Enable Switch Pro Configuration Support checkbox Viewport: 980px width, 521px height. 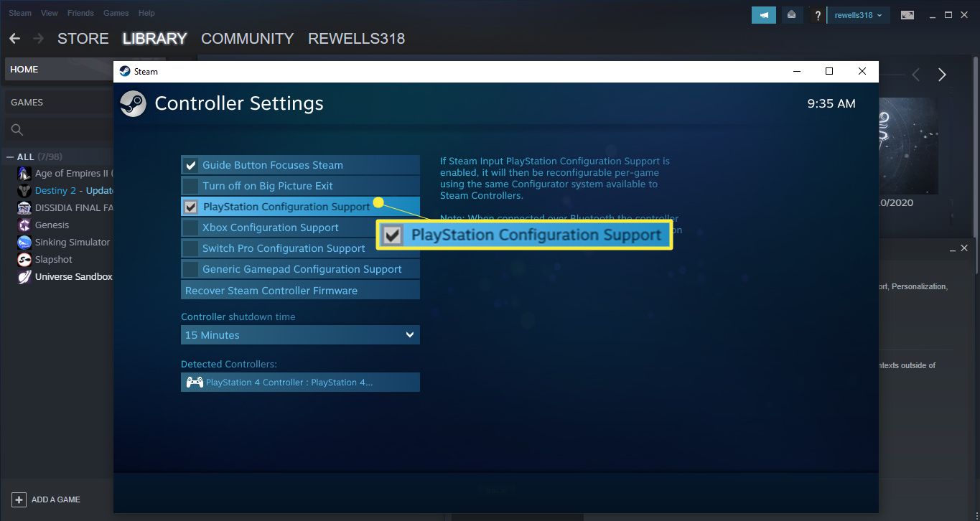click(x=190, y=248)
